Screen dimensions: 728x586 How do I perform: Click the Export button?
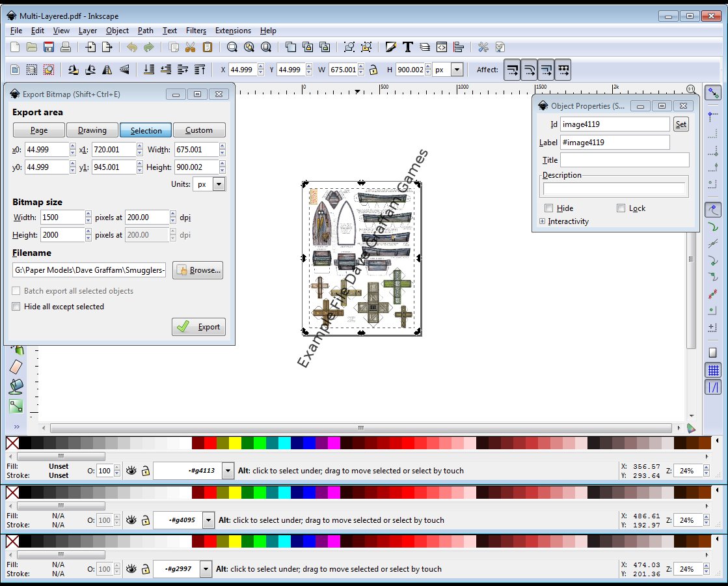pos(199,327)
